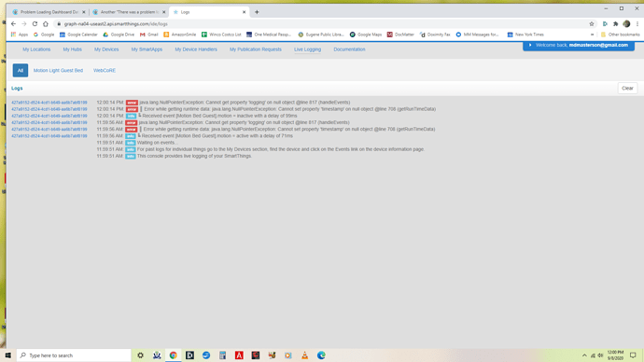
Task: Open My Device Handlers page
Action: [196, 49]
